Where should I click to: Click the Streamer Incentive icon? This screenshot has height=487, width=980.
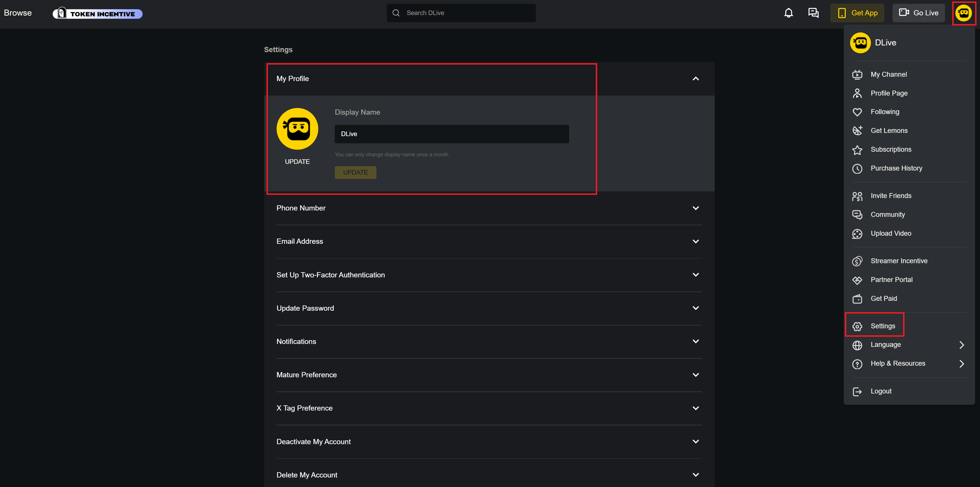click(x=857, y=261)
